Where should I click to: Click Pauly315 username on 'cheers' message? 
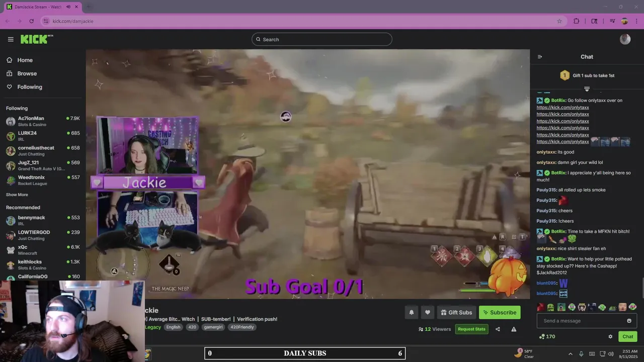click(546, 211)
